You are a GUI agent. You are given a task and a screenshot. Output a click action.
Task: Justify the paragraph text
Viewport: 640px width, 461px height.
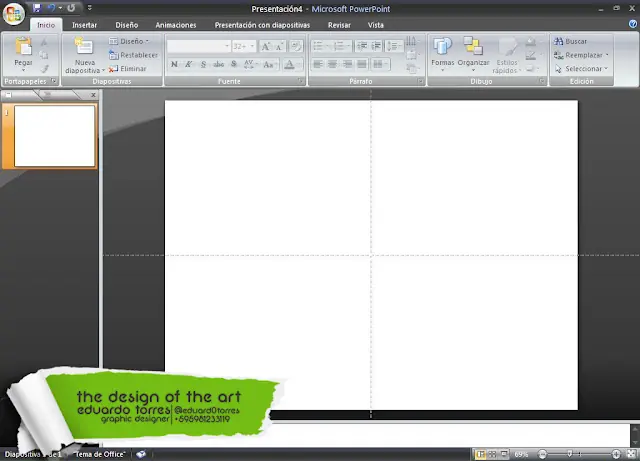click(362, 64)
